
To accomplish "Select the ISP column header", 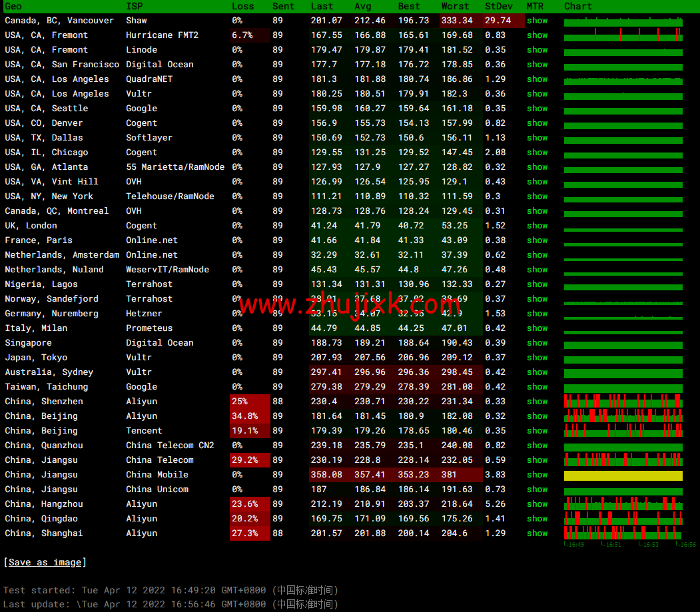I will pyautogui.click(x=134, y=6).
